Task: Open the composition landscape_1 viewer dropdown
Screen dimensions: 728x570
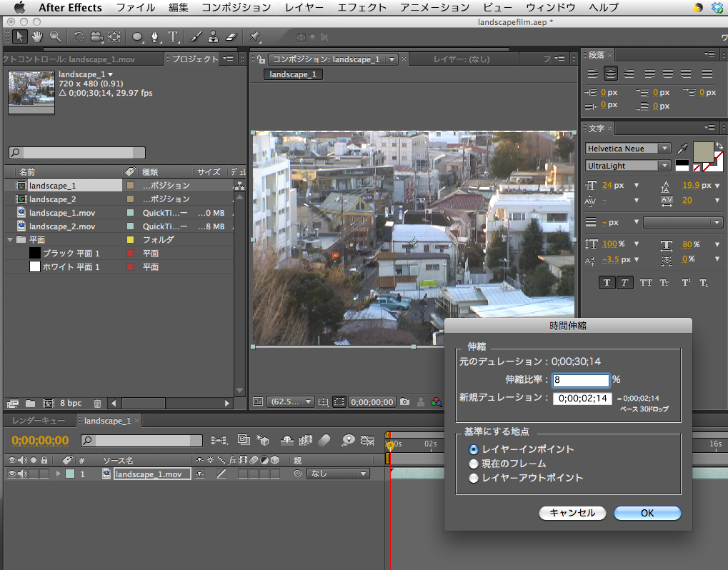Action: click(392, 59)
